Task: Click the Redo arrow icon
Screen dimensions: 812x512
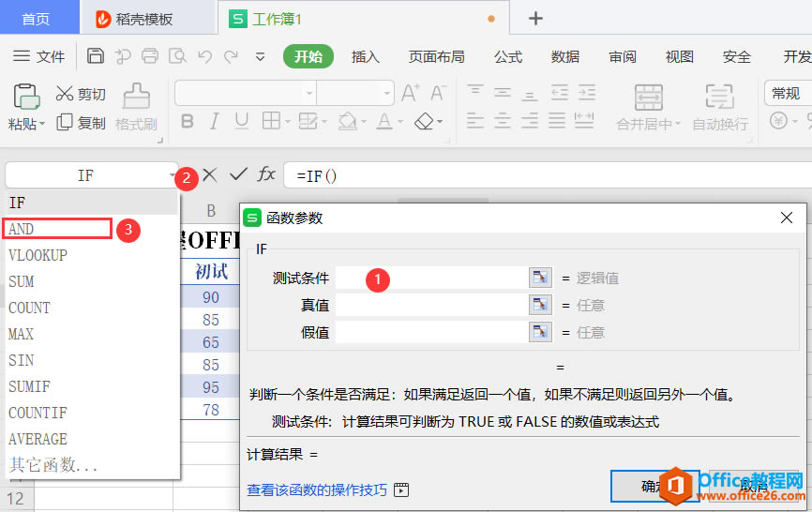Action: (x=231, y=56)
